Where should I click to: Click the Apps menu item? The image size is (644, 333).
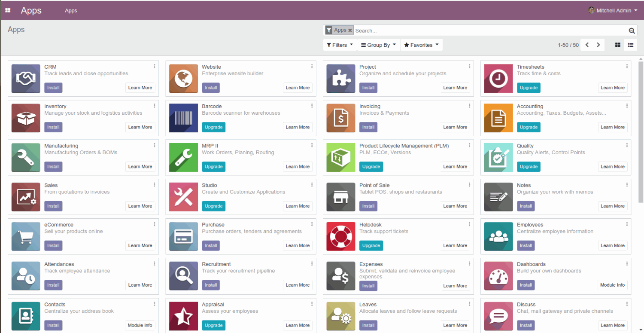(71, 10)
